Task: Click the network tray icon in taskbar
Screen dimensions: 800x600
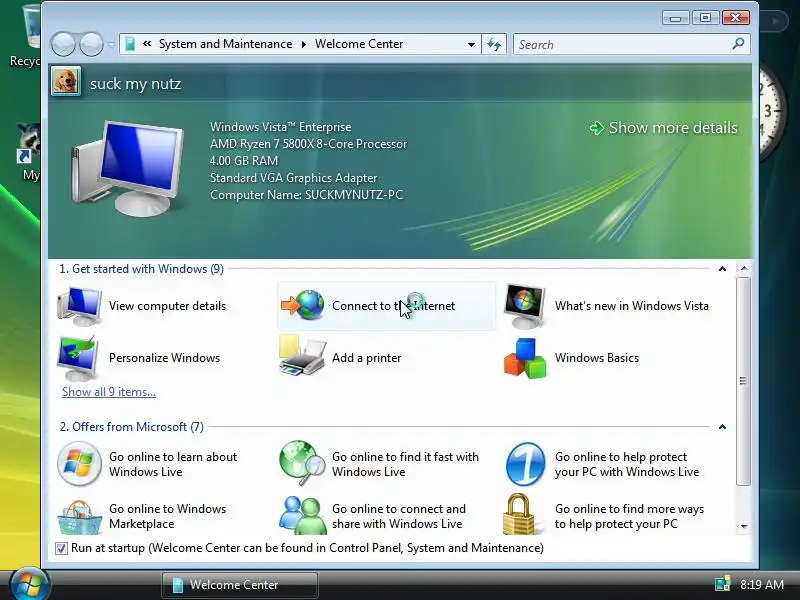Action: [722, 584]
